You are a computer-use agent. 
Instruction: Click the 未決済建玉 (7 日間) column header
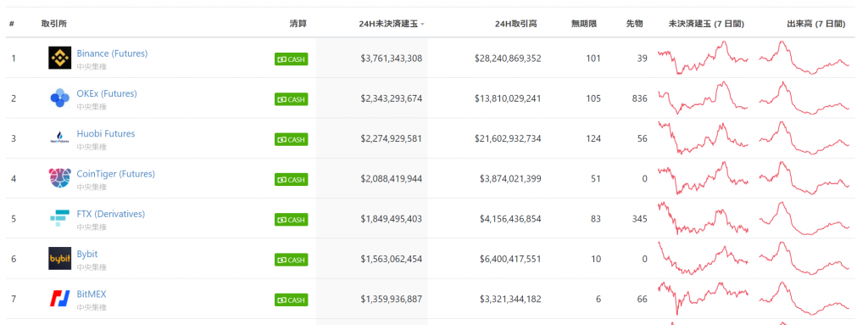(706, 24)
